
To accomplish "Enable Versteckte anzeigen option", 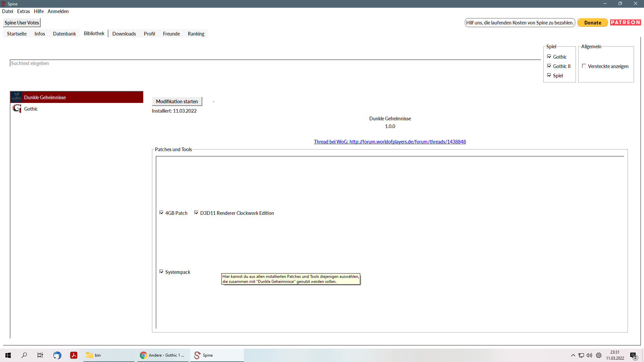I will coord(584,66).
